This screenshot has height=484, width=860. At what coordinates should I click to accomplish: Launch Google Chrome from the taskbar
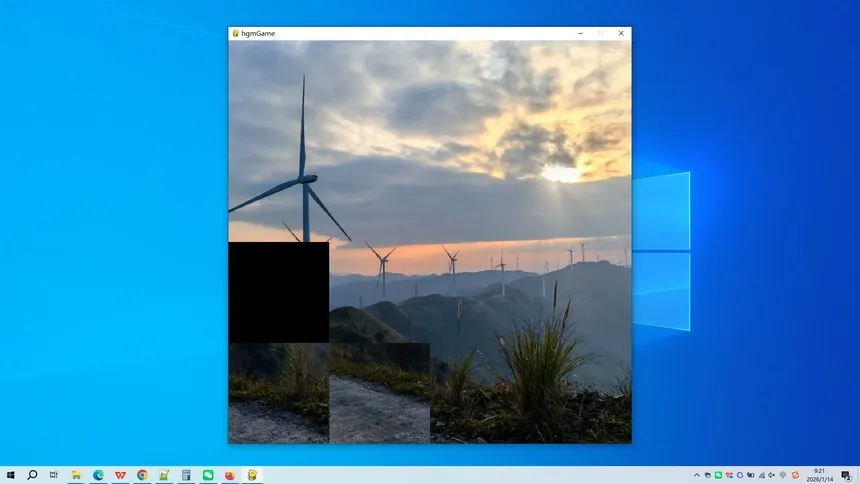point(142,475)
